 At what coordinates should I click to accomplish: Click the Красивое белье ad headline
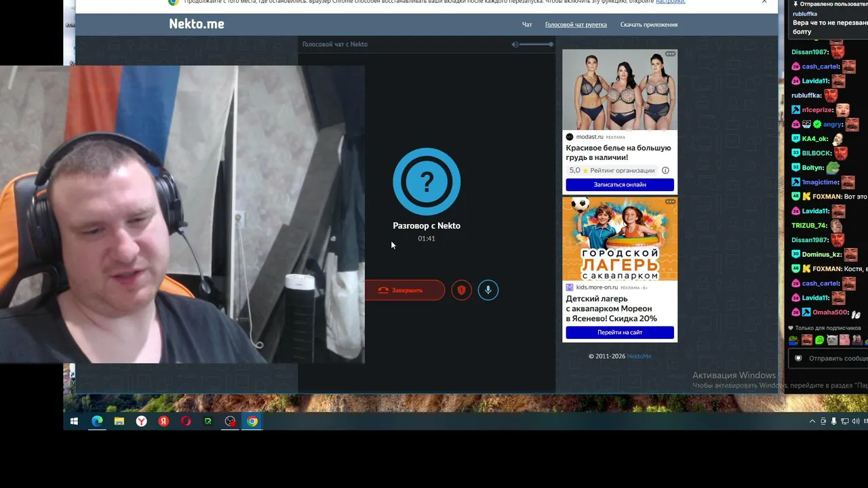point(618,152)
